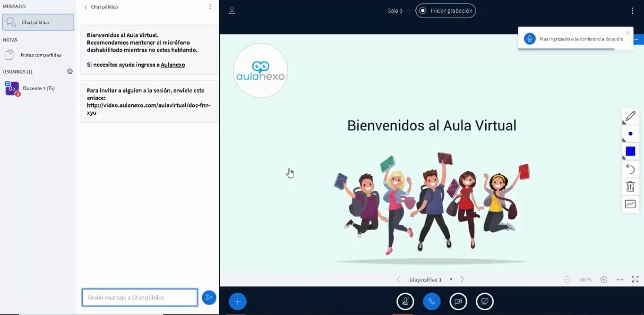Screen dimensions: 644x315
Task: Open the drawing thickness tool
Action: (x=630, y=134)
